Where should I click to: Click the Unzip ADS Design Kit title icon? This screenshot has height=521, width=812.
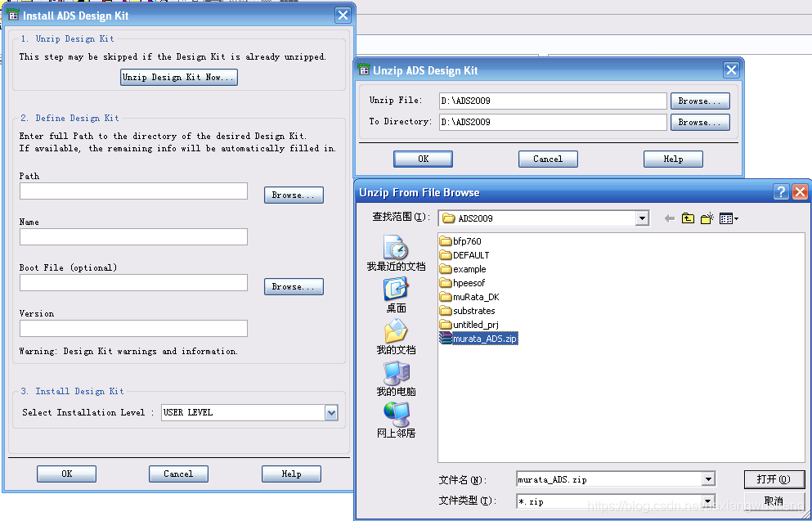tap(365, 70)
